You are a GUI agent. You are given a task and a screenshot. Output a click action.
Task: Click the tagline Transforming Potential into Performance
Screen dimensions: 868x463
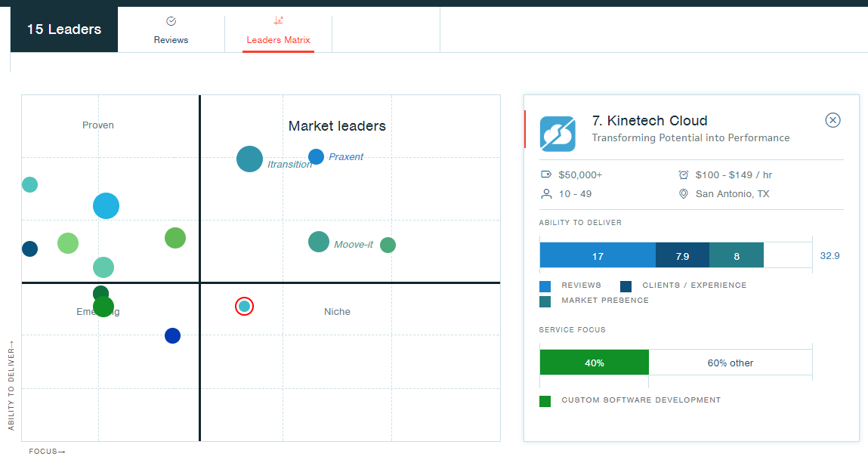tap(691, 137)
